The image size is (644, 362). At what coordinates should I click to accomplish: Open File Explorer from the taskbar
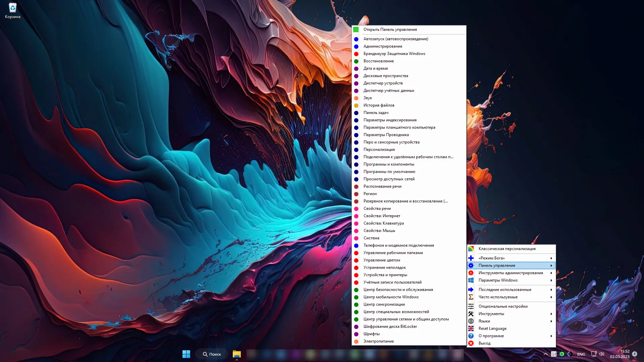tap(237, 354)
